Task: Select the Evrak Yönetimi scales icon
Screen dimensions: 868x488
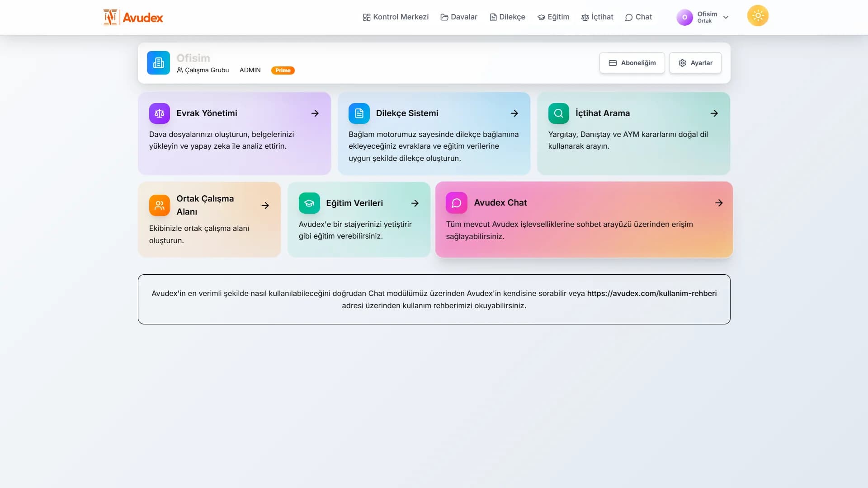Action: pyautogui.click(x=159, y=113)
